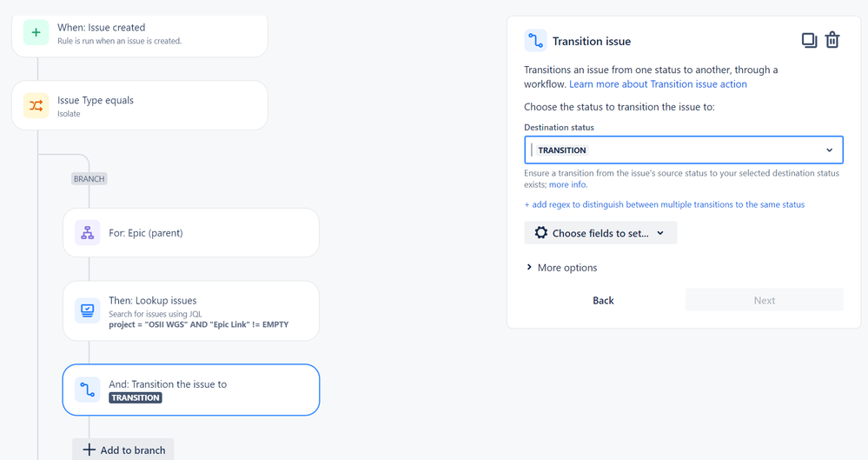Image resolution: width=868 pixels, height=460 pixels.
Task: Duplicate this component using the copy icon
Action: click(809, 41)
